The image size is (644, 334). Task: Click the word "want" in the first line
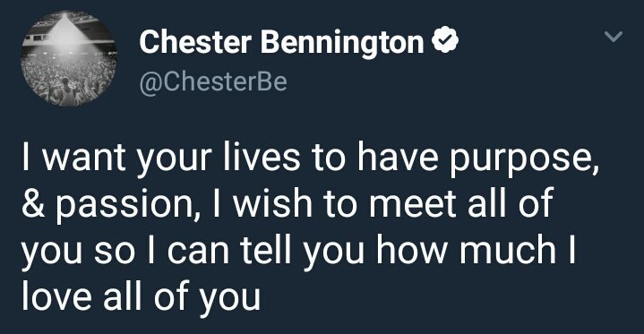pos(84,158)
